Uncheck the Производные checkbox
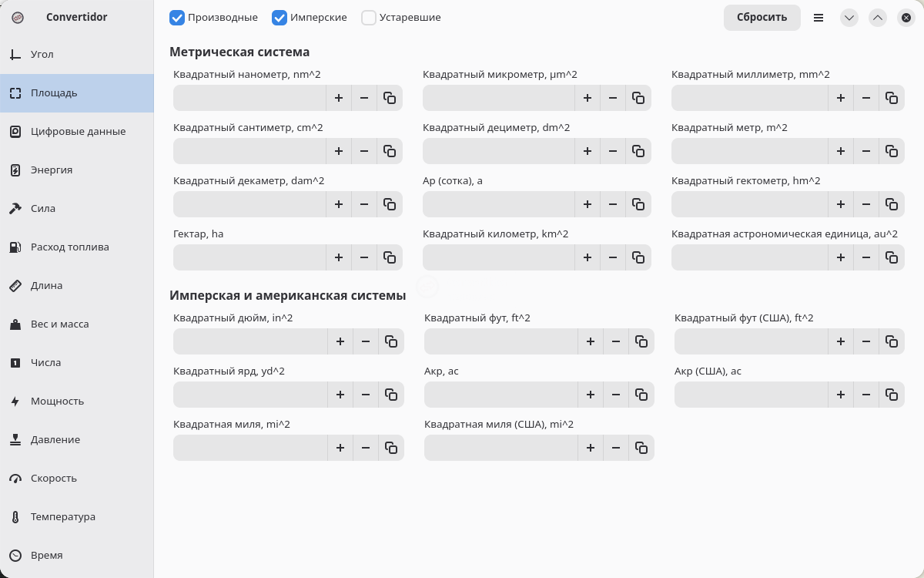This screenshot has height=578, width=924. tap(177, 17)
